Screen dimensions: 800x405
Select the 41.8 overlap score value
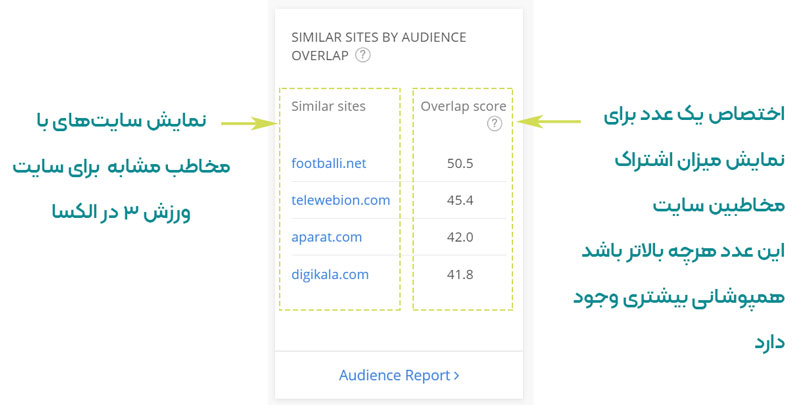coord(460,274)
